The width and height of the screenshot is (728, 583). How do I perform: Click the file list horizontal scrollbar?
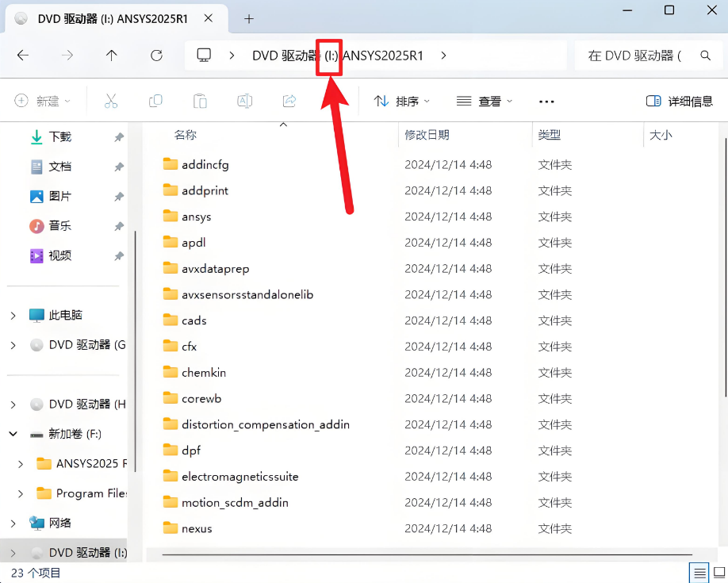click(x=427, y=554)
